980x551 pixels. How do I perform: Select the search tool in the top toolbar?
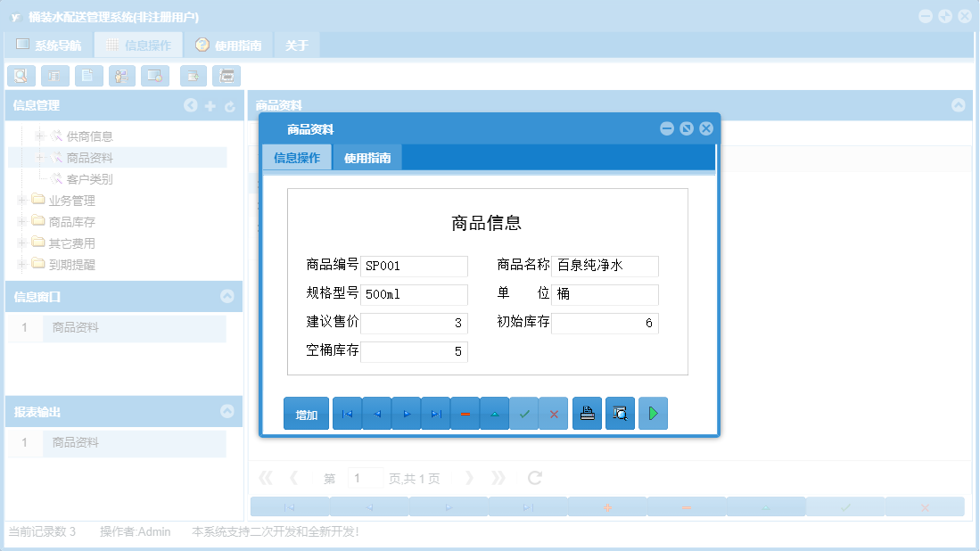pos(21,76)
